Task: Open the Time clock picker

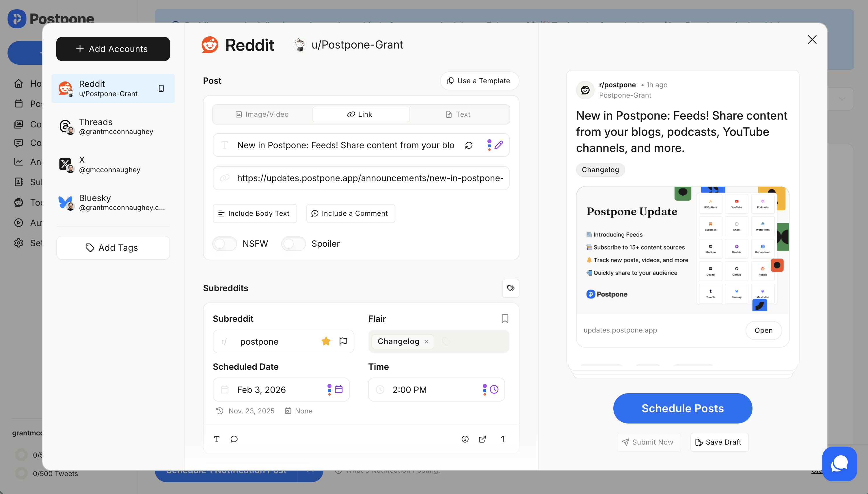Action: click(494, 389)
